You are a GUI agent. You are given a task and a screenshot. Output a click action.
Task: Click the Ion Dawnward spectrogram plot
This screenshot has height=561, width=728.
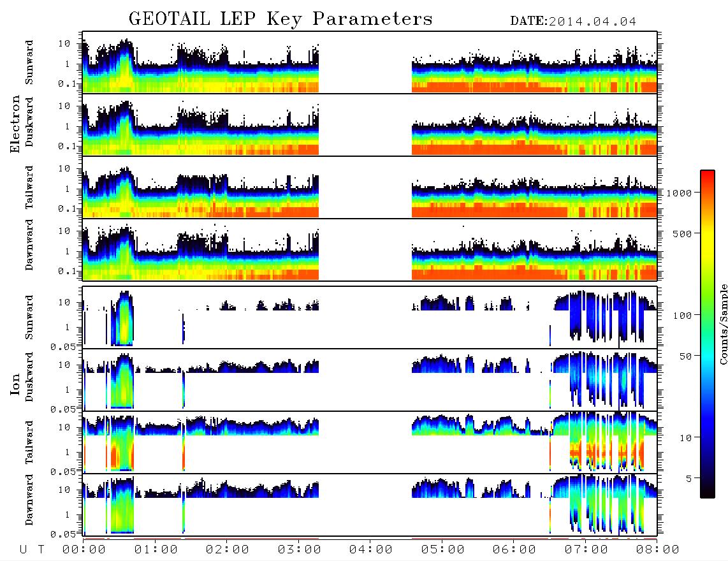pyautogui.click(x=370, y=505)
